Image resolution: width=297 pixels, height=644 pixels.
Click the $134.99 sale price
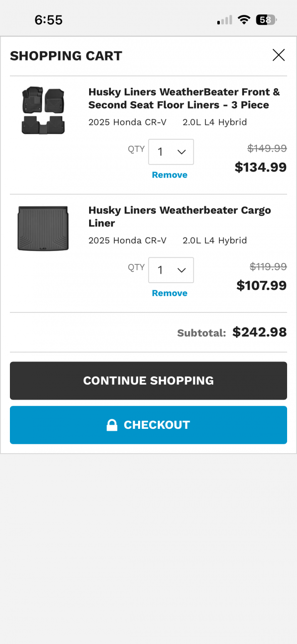(x=260, y=168)
